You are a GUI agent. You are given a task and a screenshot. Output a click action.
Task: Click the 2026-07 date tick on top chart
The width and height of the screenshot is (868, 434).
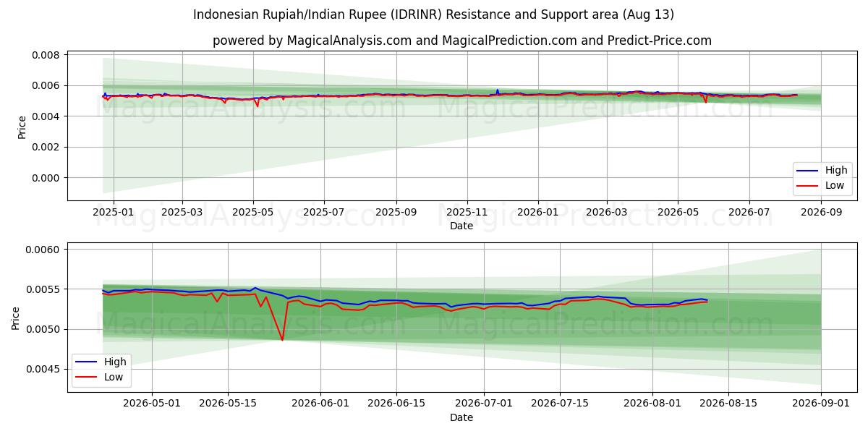(749, 213)
